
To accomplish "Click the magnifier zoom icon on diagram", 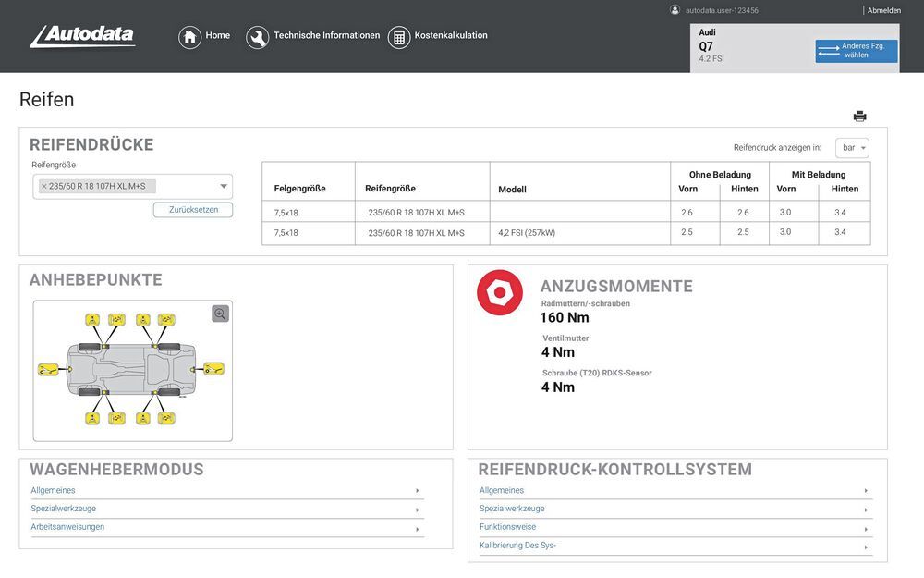I will (x=220, y=314).
